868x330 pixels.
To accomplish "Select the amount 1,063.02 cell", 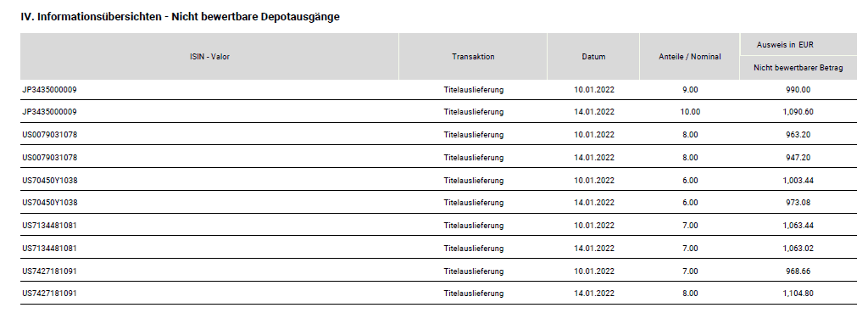I will [x=798, y=248].
